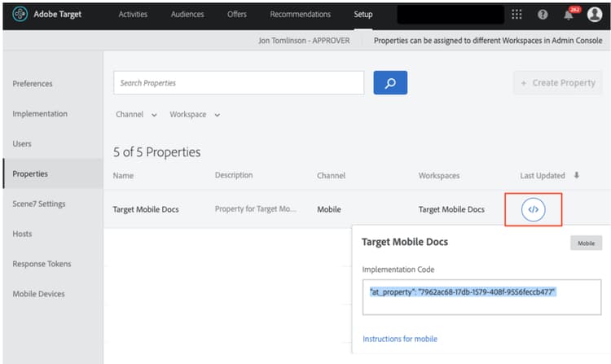
Task: Click the at_property implementation code box
Action: 481,297
